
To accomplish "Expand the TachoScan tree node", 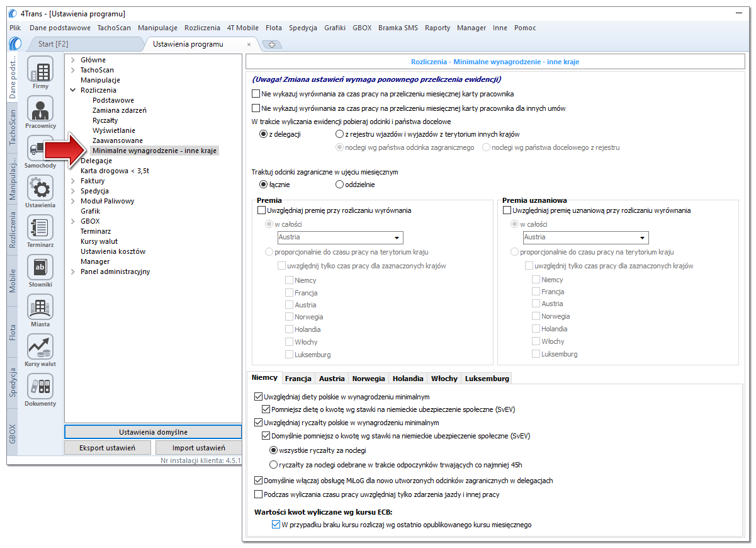I will (73, 71).
